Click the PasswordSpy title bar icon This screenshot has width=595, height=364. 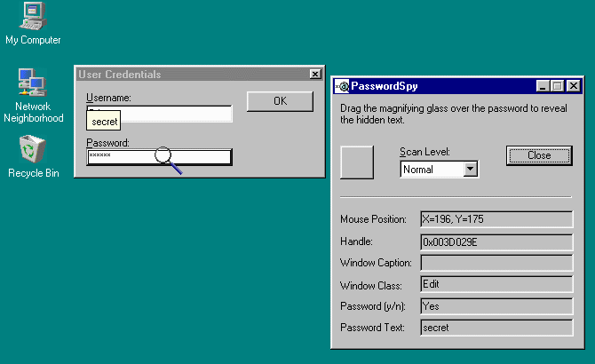tap(342, 86)
